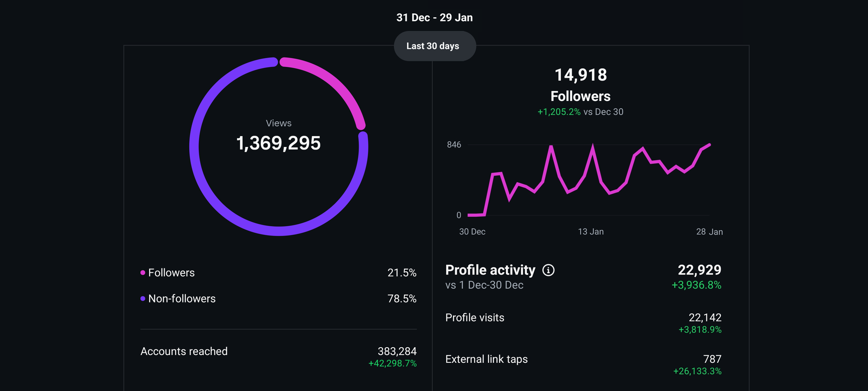Open the Accounts reached row
Image resolution: width=868 pixels, height=391 pixels.
click(x=278, y=352)
